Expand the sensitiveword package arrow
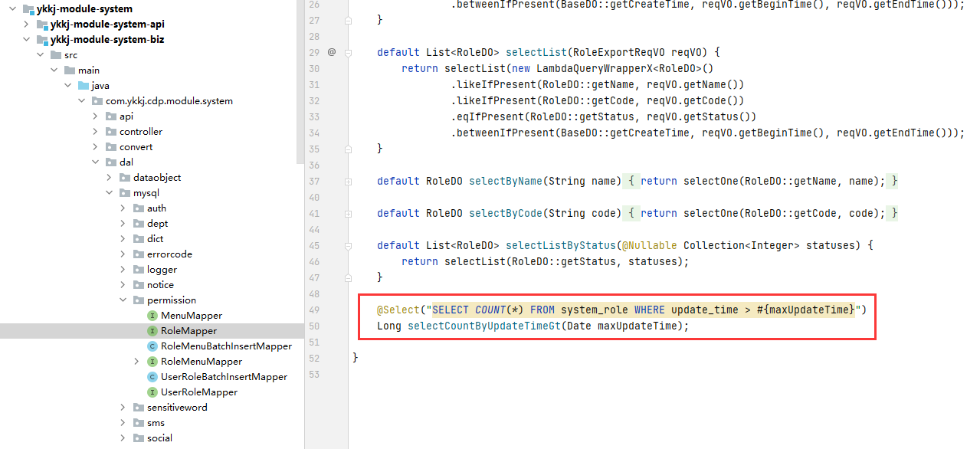Screen dimensions: 980x449 123,408
